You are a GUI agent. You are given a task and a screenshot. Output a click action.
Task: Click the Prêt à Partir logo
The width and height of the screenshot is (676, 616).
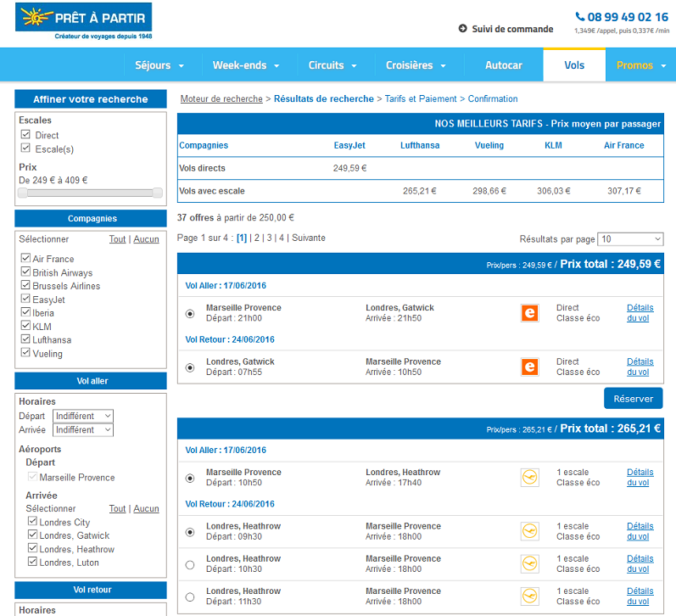(83, 21)
